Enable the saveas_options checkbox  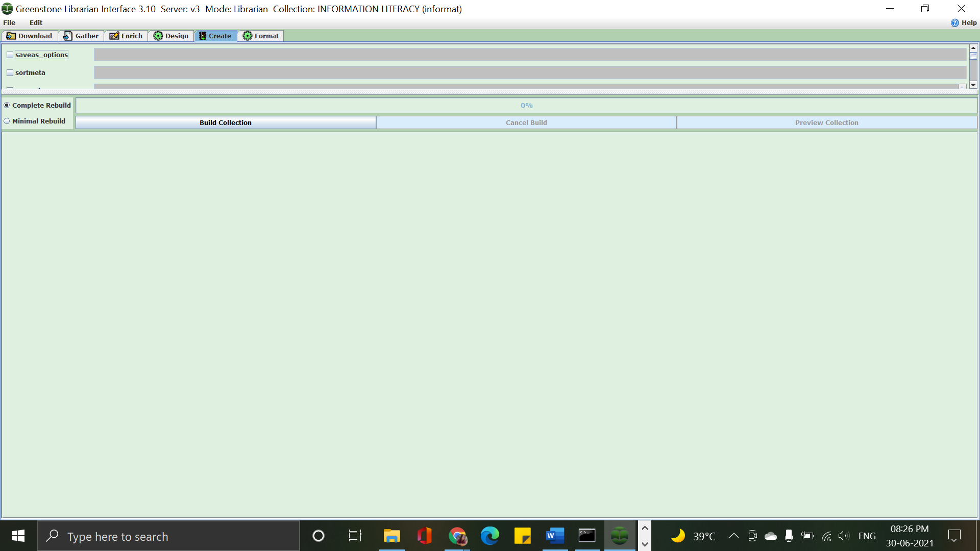[x=10, y=55]
